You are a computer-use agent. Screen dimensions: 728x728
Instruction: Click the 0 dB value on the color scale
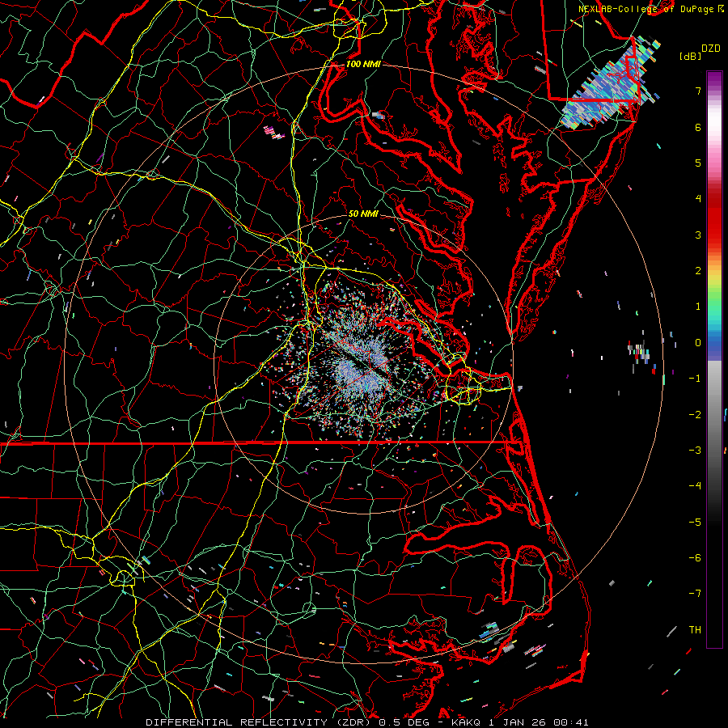tap(698, 343)
